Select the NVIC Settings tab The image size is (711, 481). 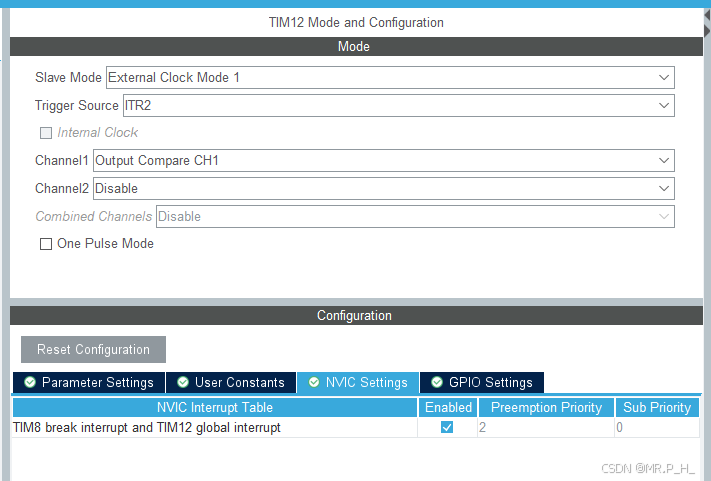358,383
